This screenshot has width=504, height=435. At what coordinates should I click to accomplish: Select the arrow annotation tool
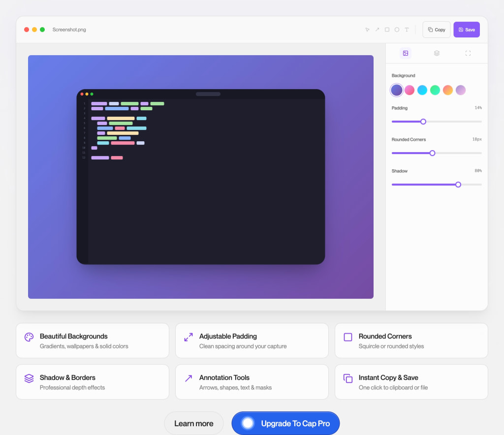(378, 30)
